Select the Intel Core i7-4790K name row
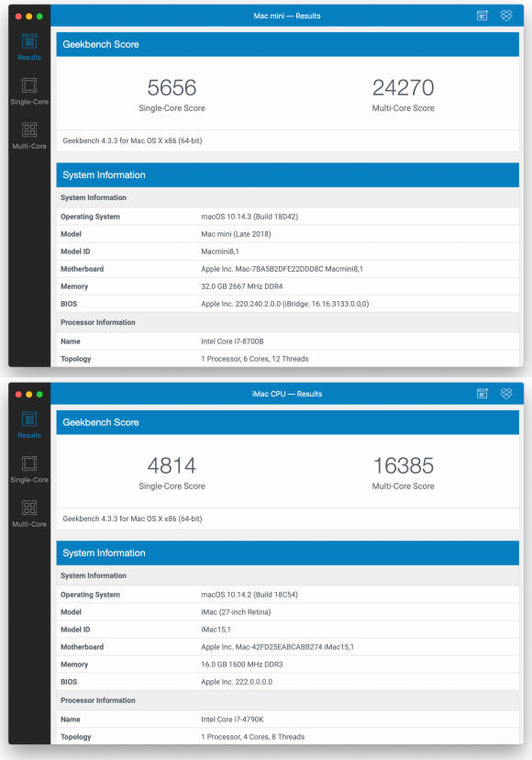Viewport: 532px width, 760px height. (287, 720)
